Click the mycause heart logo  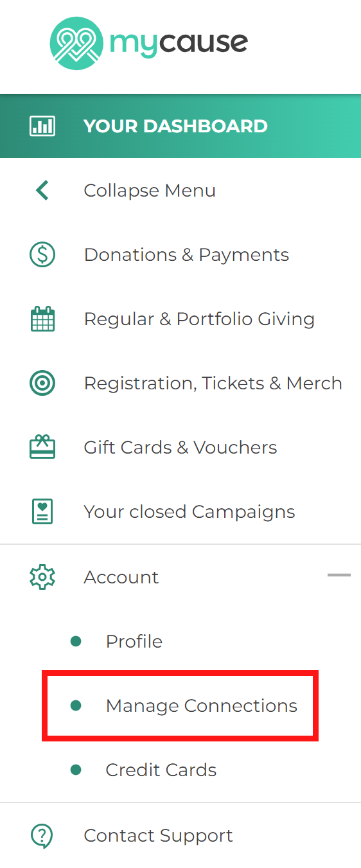coord(76,43)
